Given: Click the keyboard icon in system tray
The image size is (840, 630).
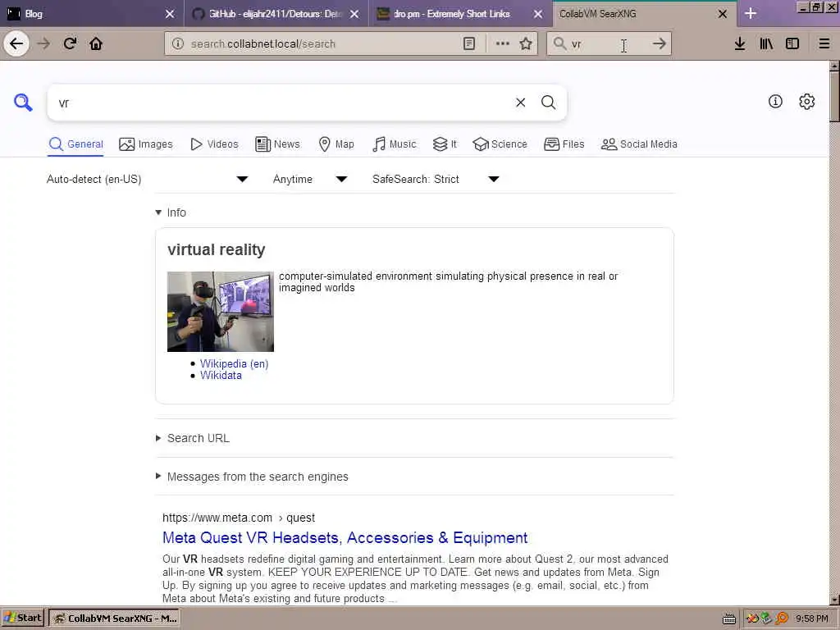Looking at the screenshot, I should coord(729,619).
